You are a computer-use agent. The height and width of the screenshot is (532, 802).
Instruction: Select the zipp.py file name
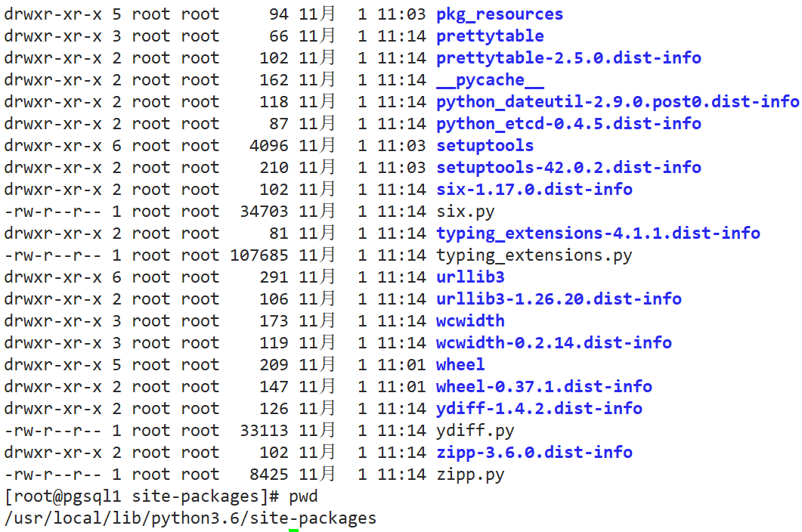471,475
